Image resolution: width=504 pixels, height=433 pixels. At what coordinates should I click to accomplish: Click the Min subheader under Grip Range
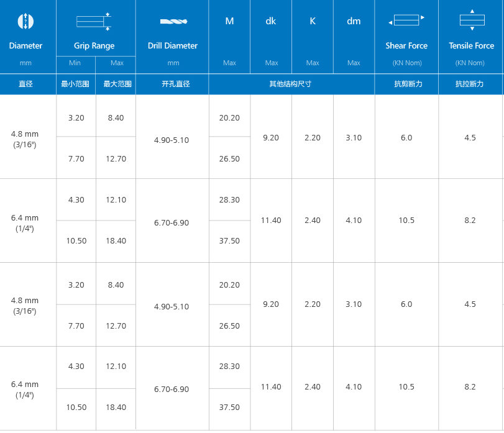point(75,63)
